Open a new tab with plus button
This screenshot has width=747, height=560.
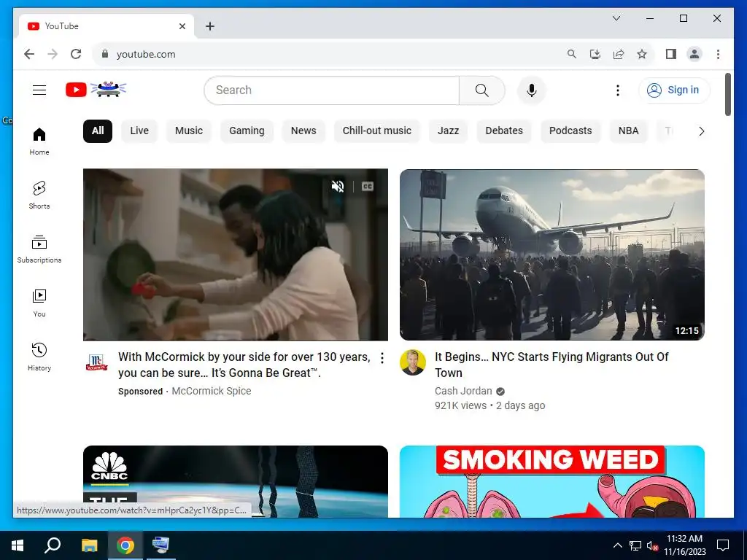tap(209, 26)
